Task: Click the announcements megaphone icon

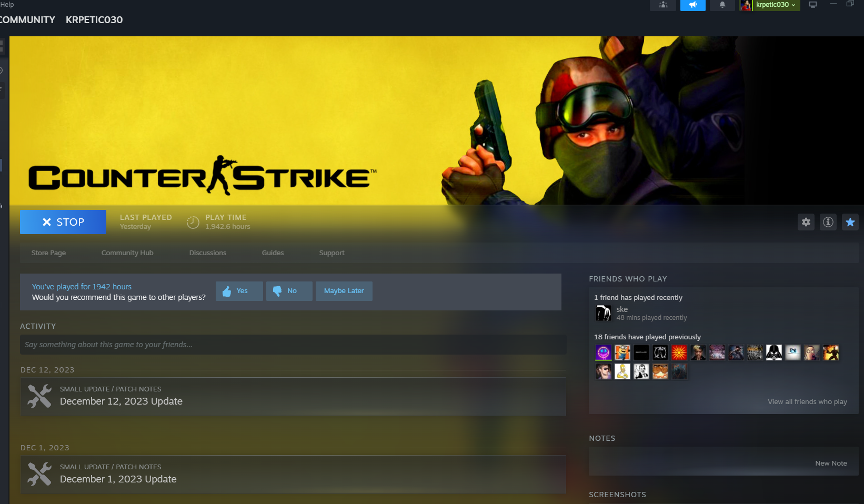Action: (693, 5)
